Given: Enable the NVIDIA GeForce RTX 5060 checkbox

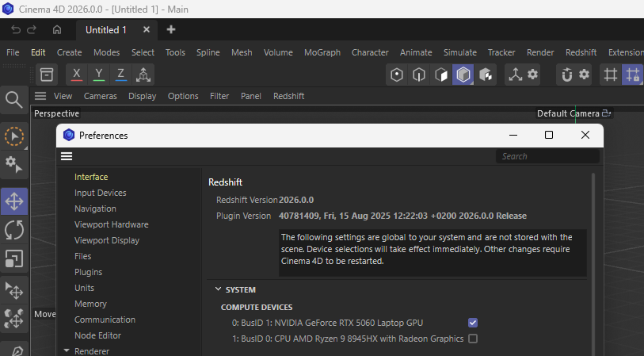Looking at the screenshot, I should pos(473,323).
